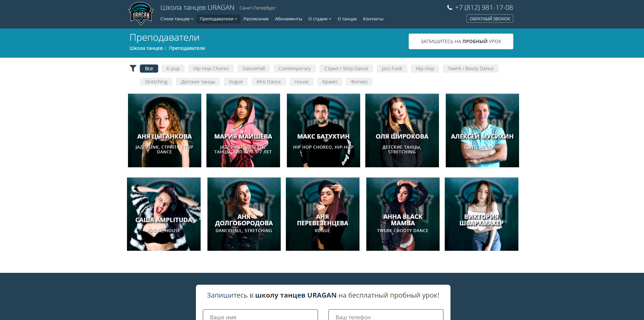Choose the Детские танцы filter
The height and width of the screenshot is (320, 644).
tap(198, 82)
